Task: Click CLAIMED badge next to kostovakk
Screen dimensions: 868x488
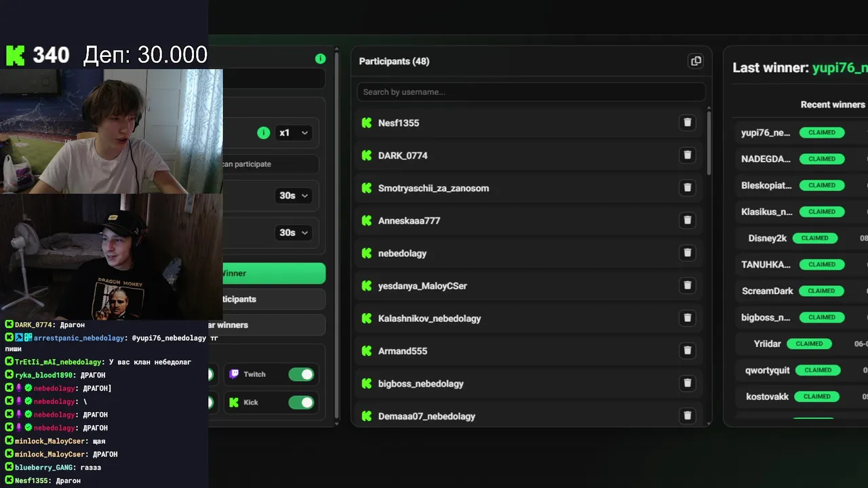Action: pos(816,396)
